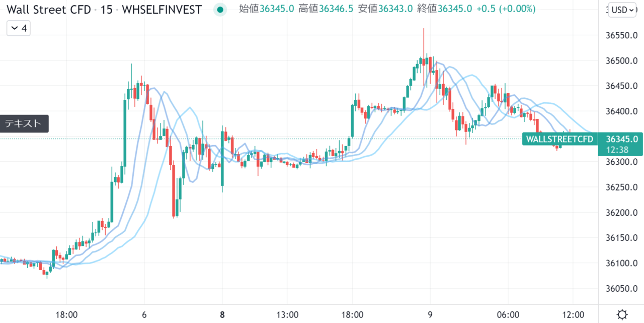This screenshot has width=644, height=323.
Task: Click the 36100.0 price axis label
Action: 622,263
